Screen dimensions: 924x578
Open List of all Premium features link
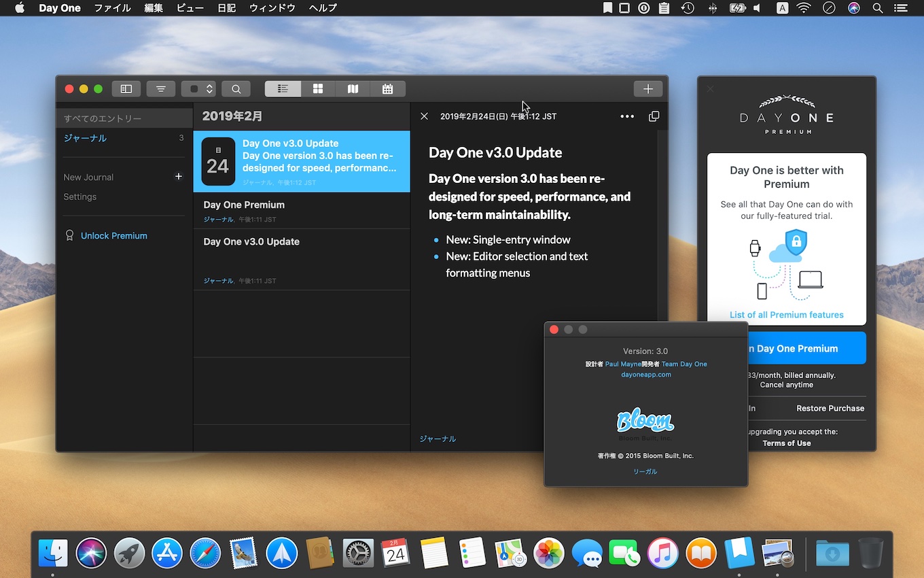(x=787, y=315)
